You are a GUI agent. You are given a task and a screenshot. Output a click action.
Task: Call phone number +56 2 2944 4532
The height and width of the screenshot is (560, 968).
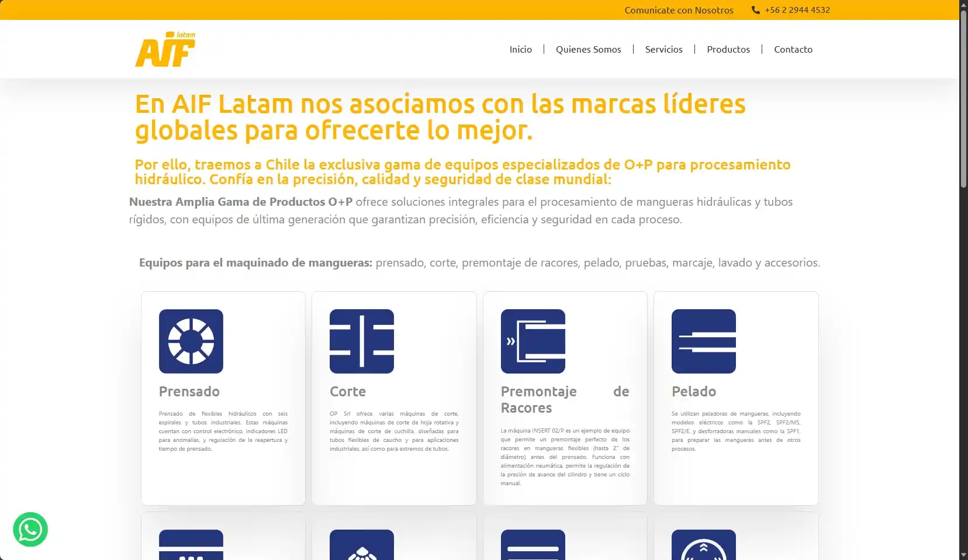click(797, 10)
